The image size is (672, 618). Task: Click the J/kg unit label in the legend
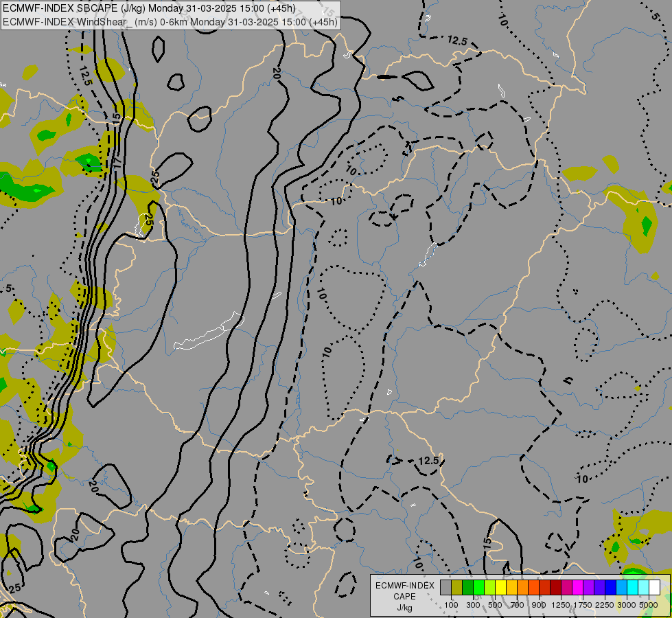pos(404,608)
